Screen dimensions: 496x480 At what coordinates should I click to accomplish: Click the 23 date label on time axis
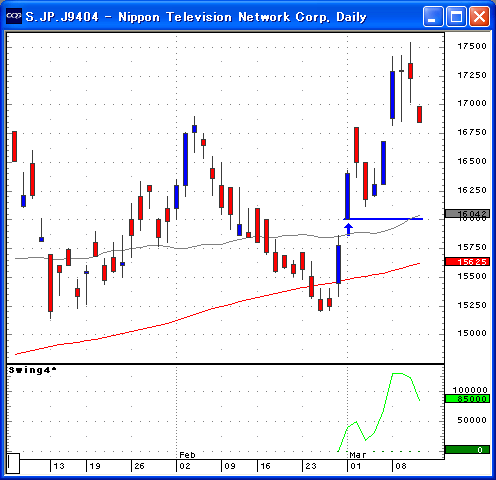(x=311, y=466)
